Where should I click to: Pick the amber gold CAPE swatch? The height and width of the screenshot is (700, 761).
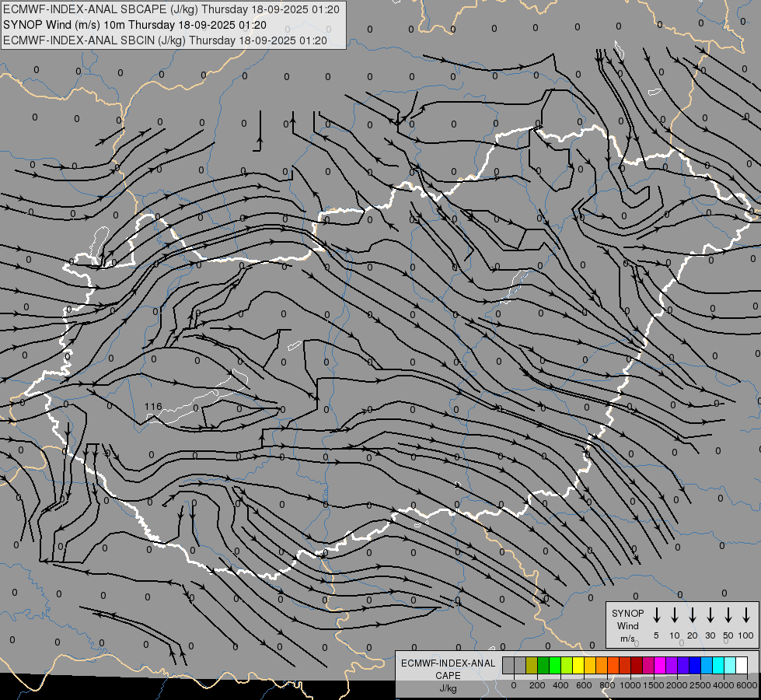point(590,666)
